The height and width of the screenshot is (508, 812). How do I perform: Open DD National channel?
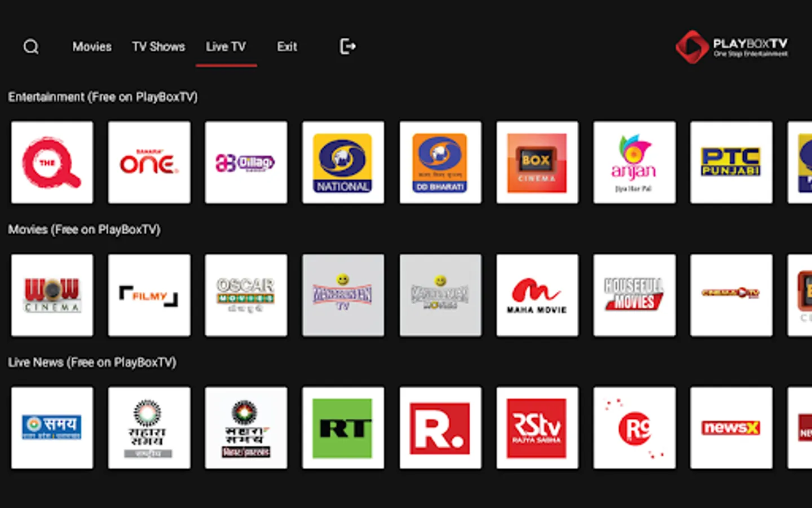(343, 163)
